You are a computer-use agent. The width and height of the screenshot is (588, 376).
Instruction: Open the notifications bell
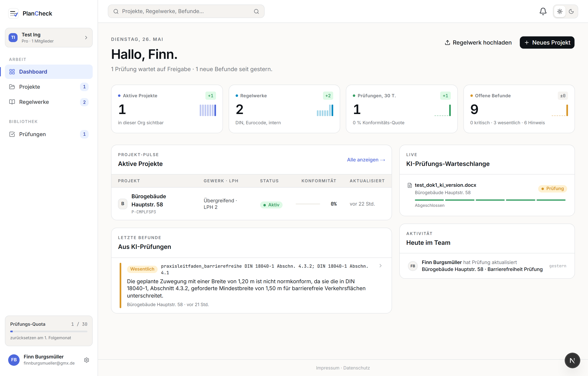543,11
